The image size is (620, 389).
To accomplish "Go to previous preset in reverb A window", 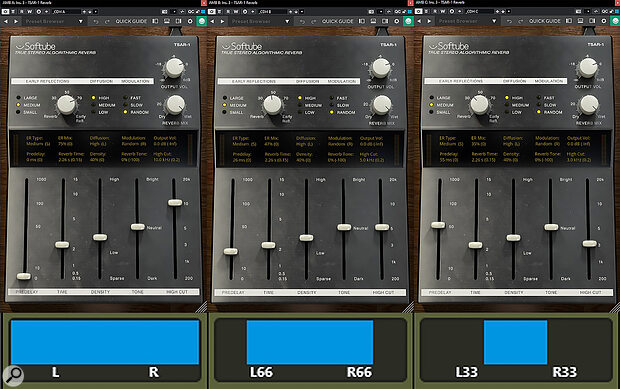I will (6, 21).
